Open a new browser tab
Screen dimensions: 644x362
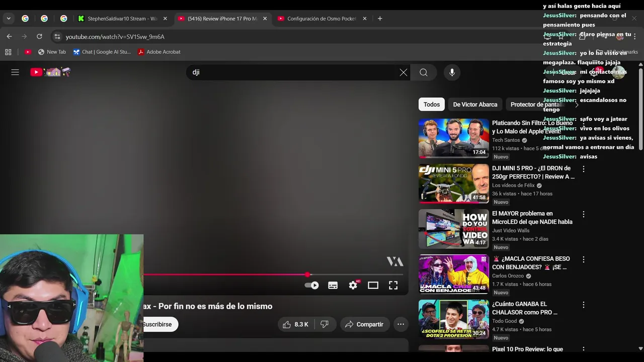(380, 19)
